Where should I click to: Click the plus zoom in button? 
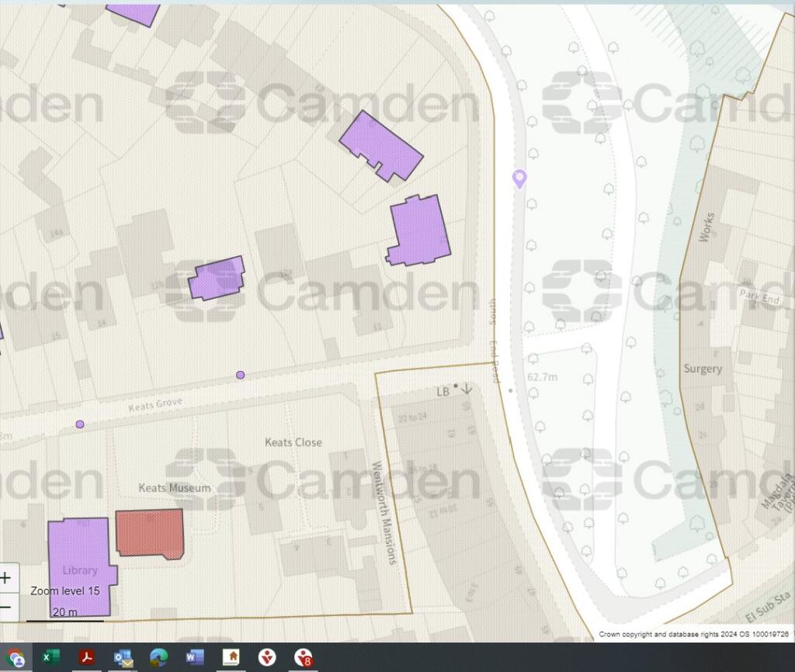coord(6,578)
